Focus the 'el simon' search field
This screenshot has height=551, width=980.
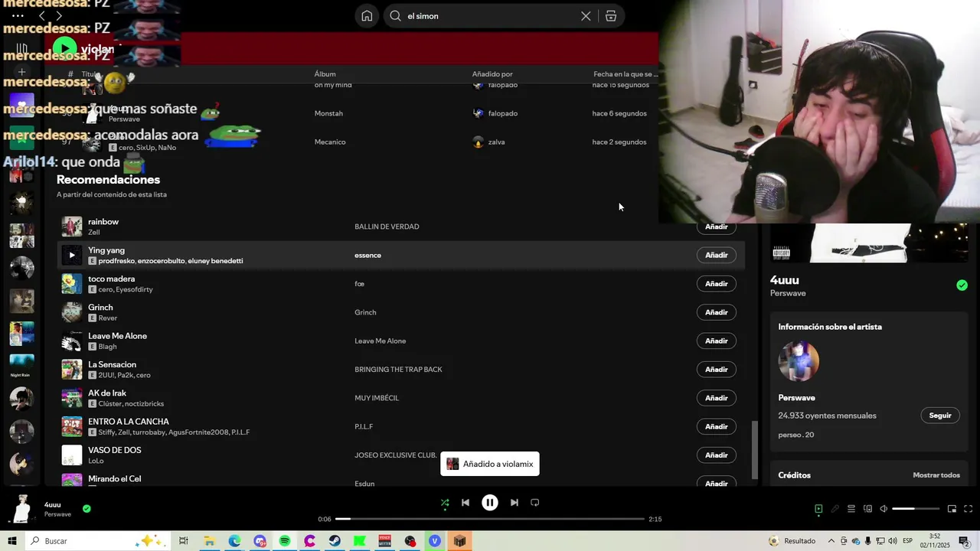490,16
